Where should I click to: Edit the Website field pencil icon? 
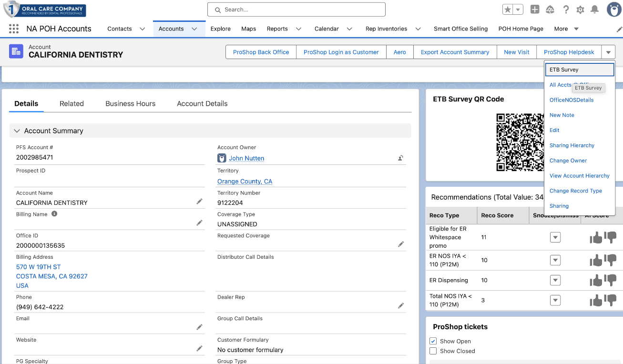(199, 348)
